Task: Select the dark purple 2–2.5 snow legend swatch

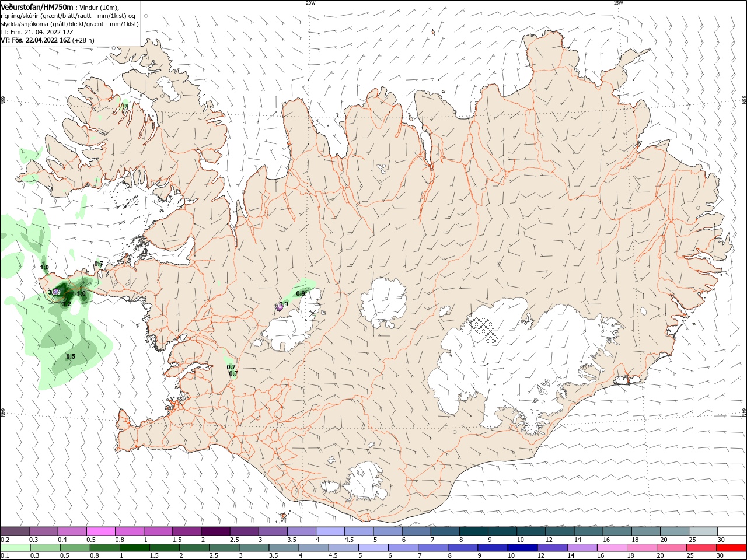Action: [215, 531]
